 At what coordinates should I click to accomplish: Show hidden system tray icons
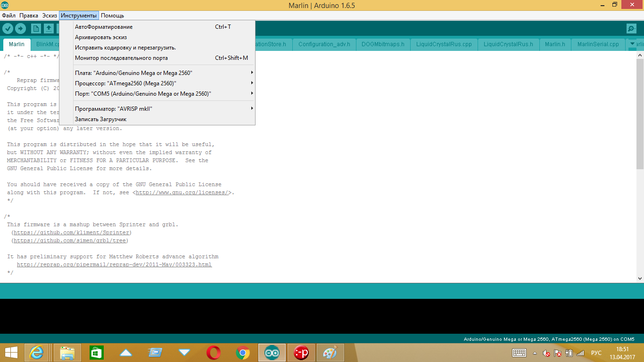click(535, 353)
